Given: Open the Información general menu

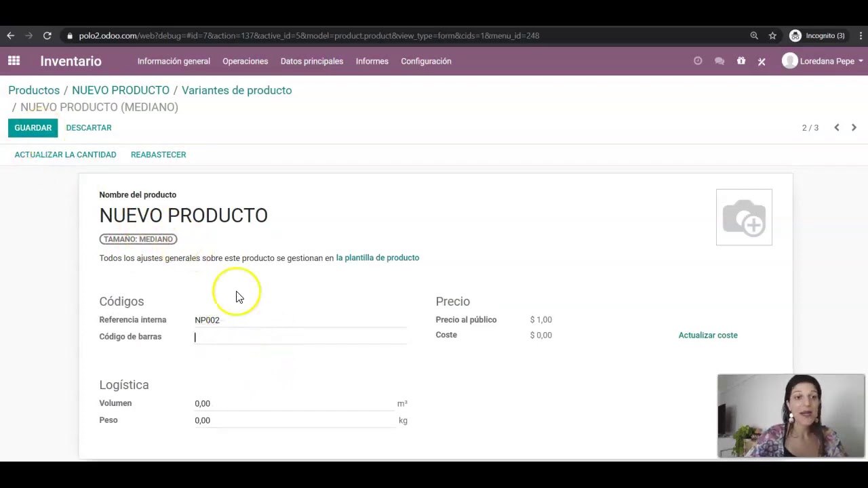Looking at the screenshot, I should coord(174,61).
